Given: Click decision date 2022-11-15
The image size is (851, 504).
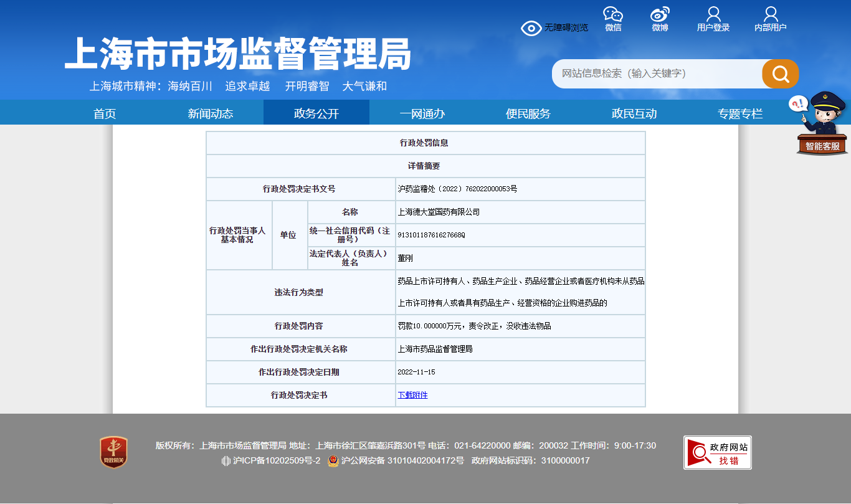Looking at the screenshot, I should 416,372.
